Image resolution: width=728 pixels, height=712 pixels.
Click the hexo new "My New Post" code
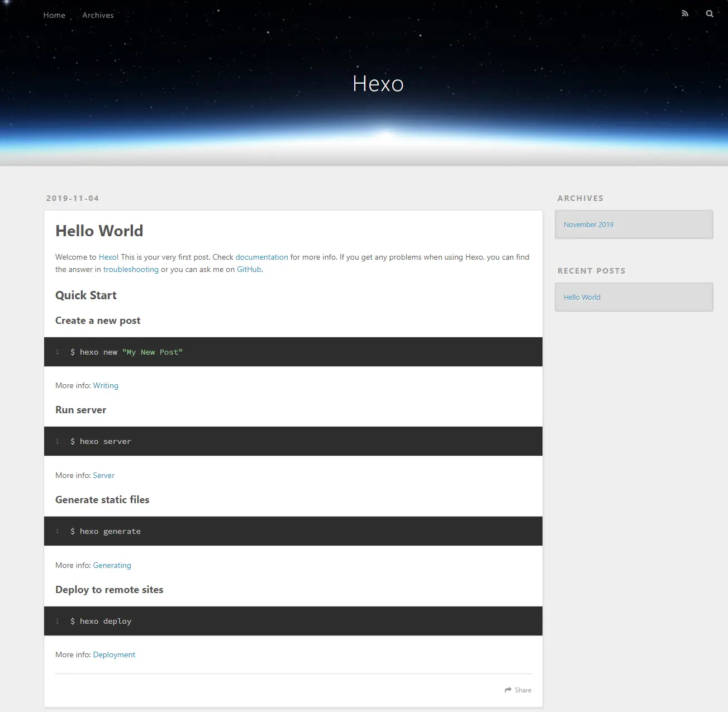[126, 352]
